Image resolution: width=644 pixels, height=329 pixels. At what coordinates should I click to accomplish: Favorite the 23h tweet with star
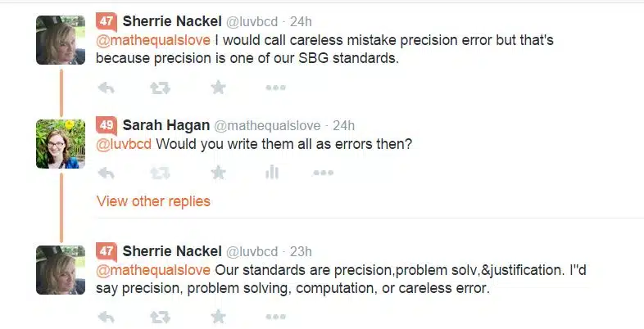218,316
